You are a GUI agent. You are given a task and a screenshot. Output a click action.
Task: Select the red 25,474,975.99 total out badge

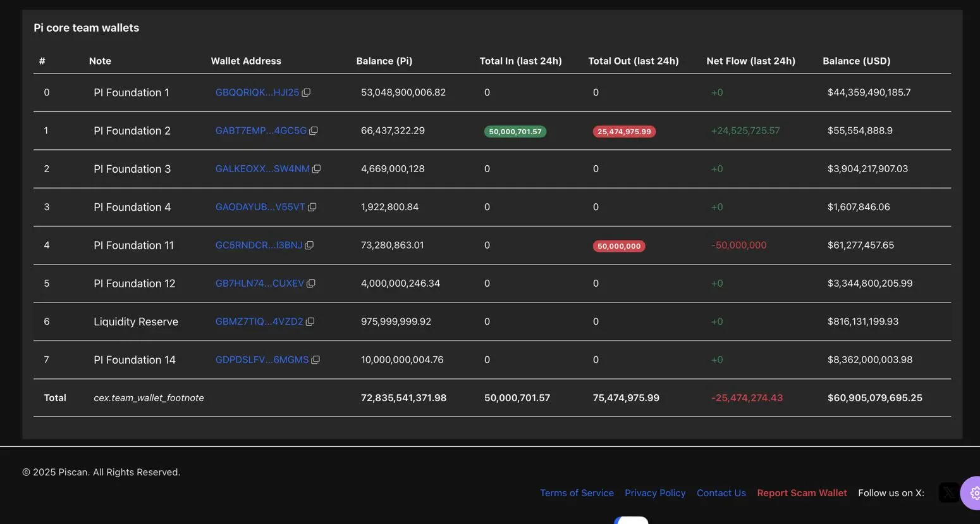point(624,132)
